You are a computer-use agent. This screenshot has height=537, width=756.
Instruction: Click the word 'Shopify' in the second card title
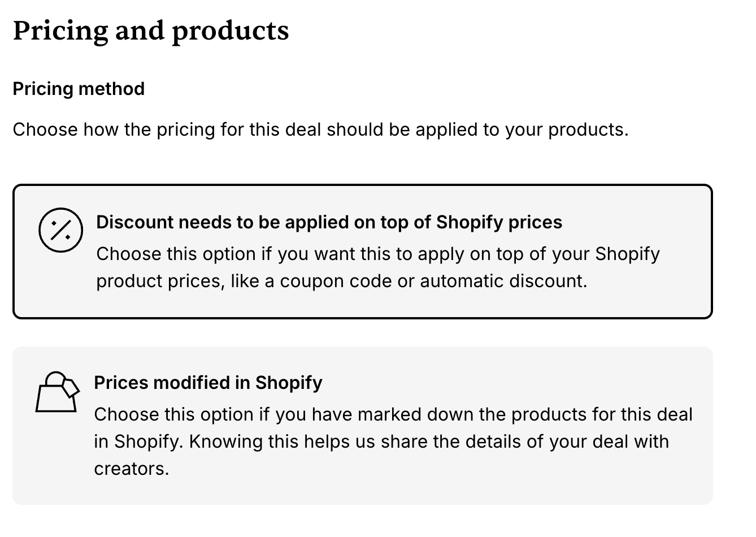(289, 383)
